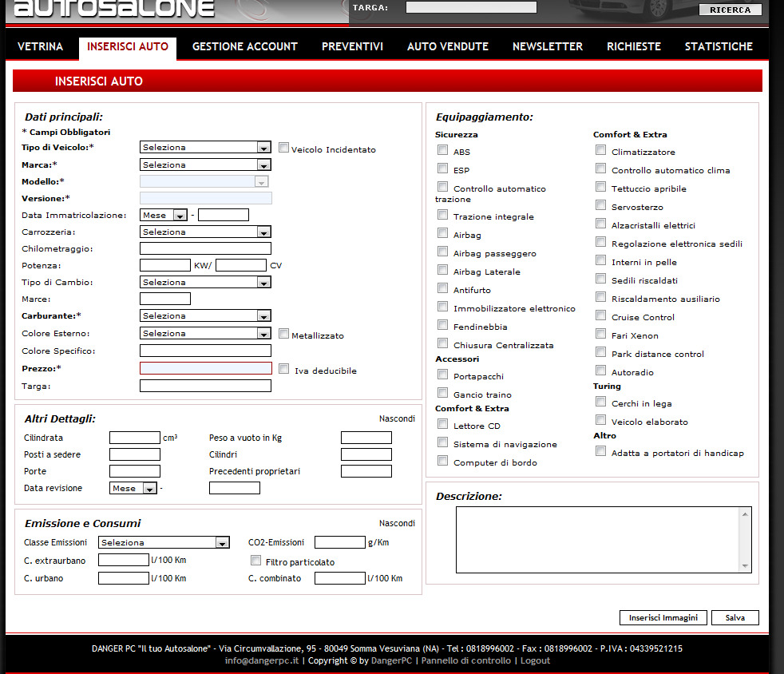The height and width of the screenshot is (674, 784).
Task: Check the Iva deducibile option
Action: (284, 368)
